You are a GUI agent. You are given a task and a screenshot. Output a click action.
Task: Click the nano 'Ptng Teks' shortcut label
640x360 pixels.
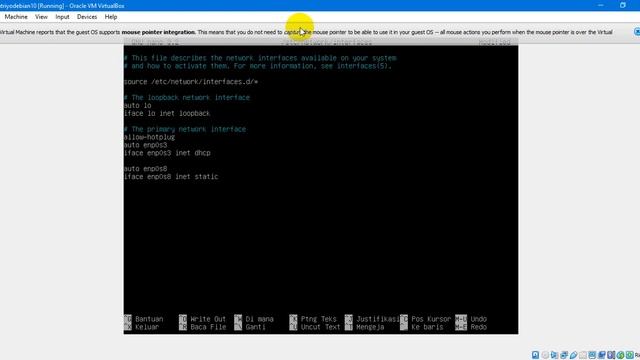(x=319, y=319)
